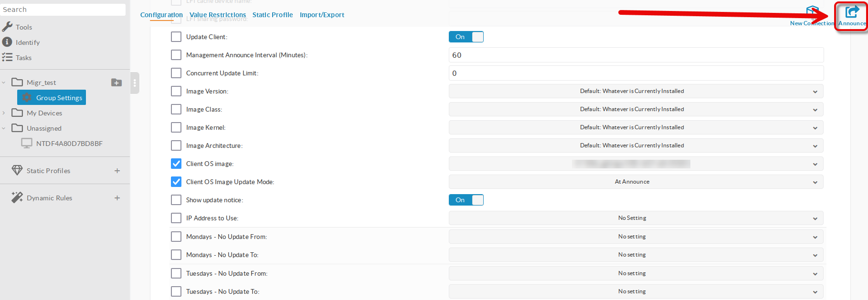Image resolution: width=868 pixels, height=300 pixels.
Task: Enable the Image Version checkbox
Action: tap(176, 91)
